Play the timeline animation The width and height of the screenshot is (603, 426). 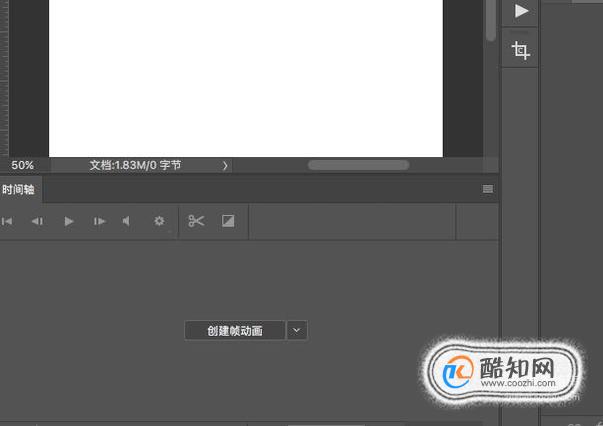coord(69,221)
